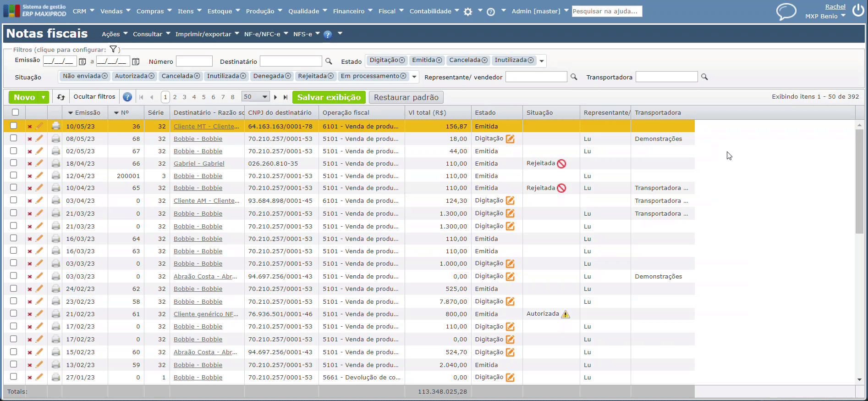This screenshot has height=401, width=868.
Task: Open the Financeiro menu
Action: coord(353,11)
